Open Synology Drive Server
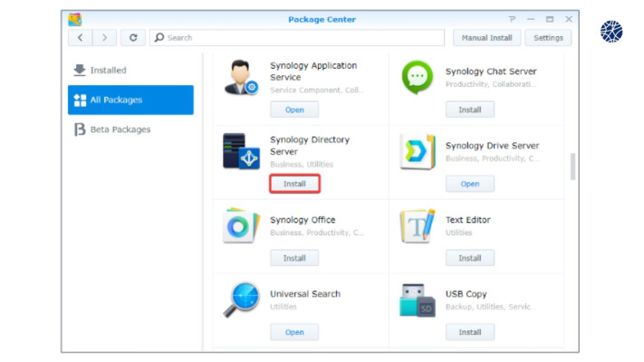 [x=470, y=184]
